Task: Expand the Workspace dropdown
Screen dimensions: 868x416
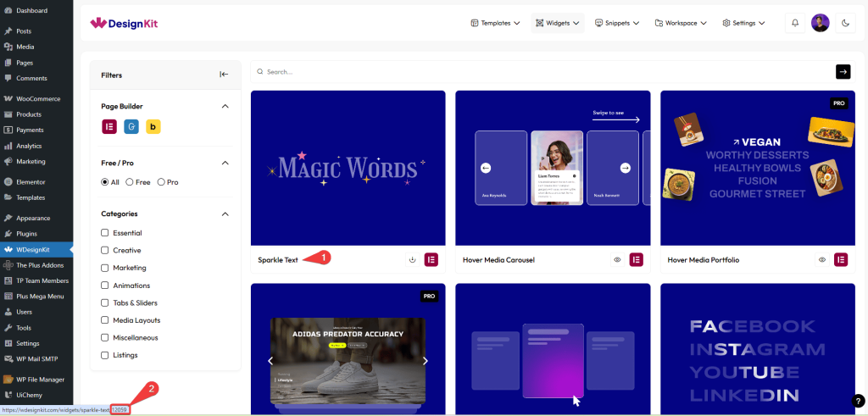Action: tap(682, 23)
